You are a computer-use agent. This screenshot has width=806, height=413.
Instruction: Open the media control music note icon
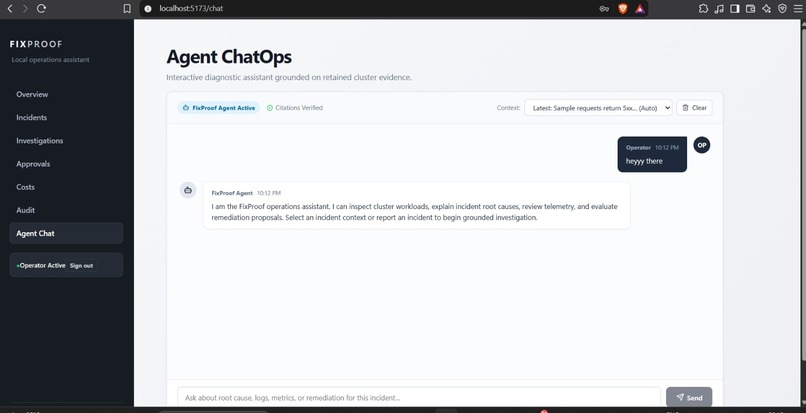pyautogui.click(x=719, y=8)
